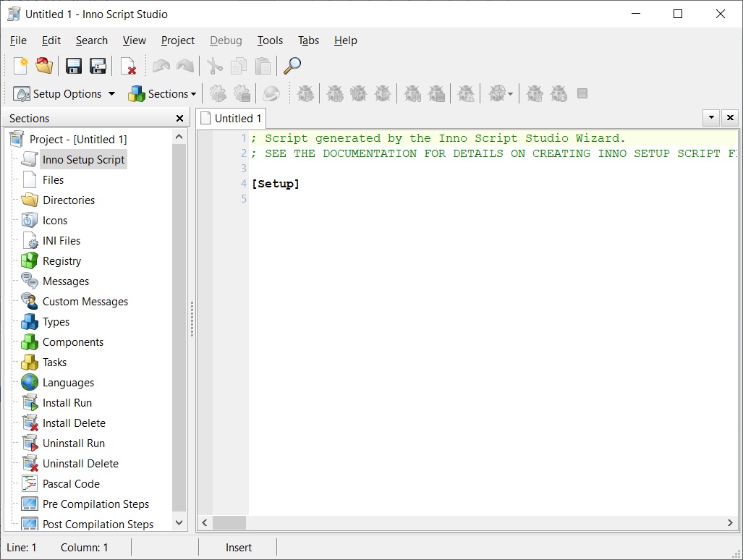
Task: Close the Sections panel
Action: pos(179,118)
